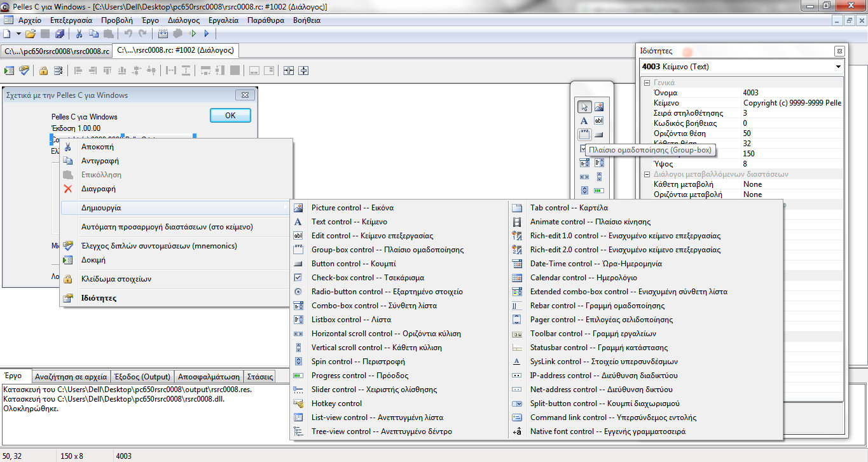The height and width of the screenshot is (462, 868).
Task: Select the 'abl' Edit tool in palette
Action: click(x=599, y=121)
